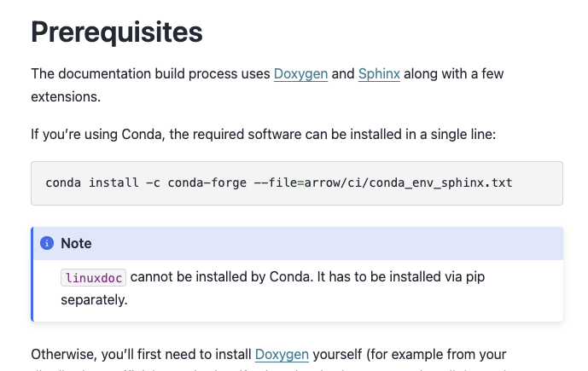Open the Doxygen link in the first paragraph
The width and height of the screenshot is (588, 371).
(300, 74)
